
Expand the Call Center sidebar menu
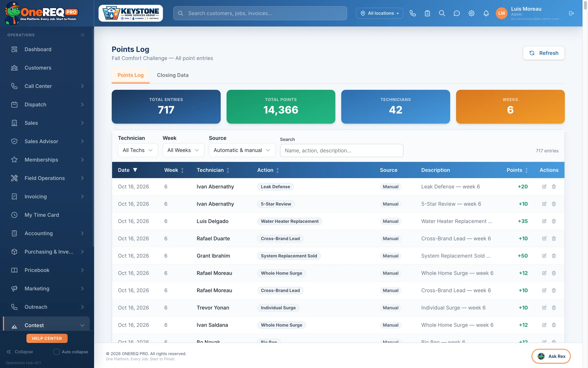[47, 86]
